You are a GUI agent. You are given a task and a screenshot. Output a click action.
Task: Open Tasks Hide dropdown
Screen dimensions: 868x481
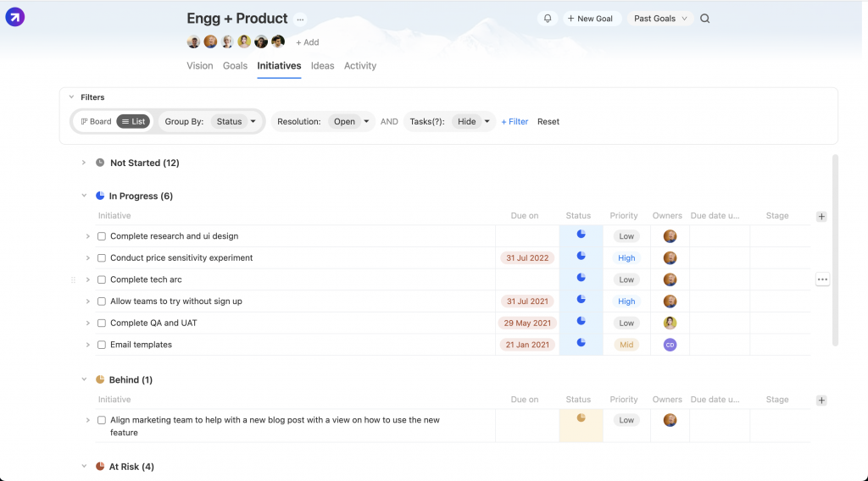473,121
